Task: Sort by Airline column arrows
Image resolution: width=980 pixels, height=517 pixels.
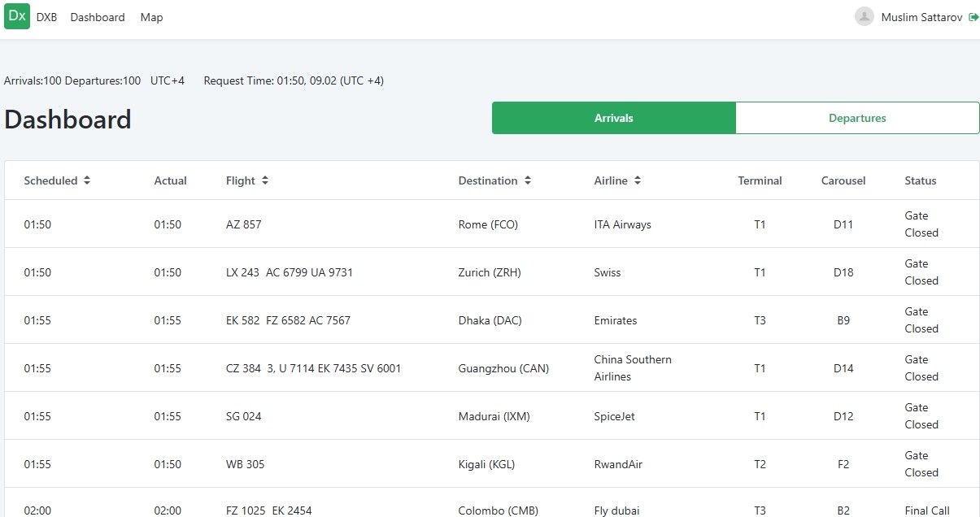Action: pos(638,180)
